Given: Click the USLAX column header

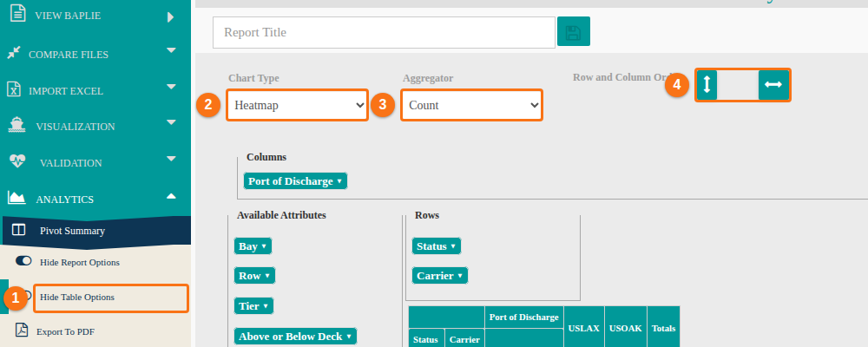Looking at the screenshot, I should click(x=584, y=328).
